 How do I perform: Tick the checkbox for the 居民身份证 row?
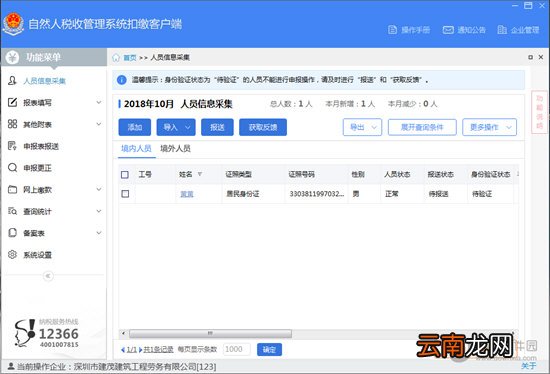click(x=125, y=194)
